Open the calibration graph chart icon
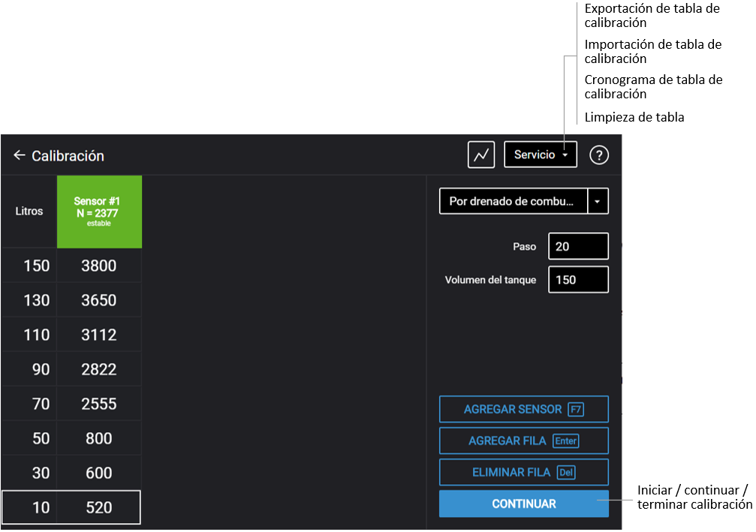756x532 pixels. tap(481, 155)
